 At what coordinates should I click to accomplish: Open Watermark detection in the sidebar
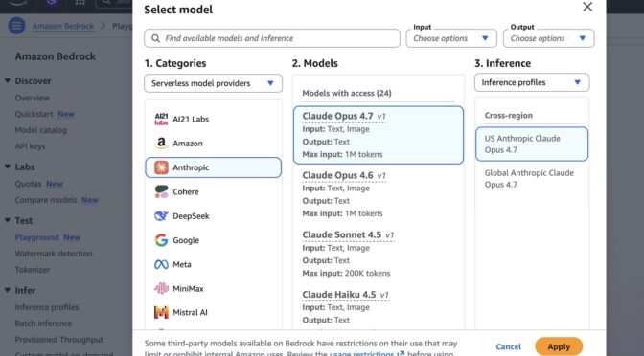[54, 254]
